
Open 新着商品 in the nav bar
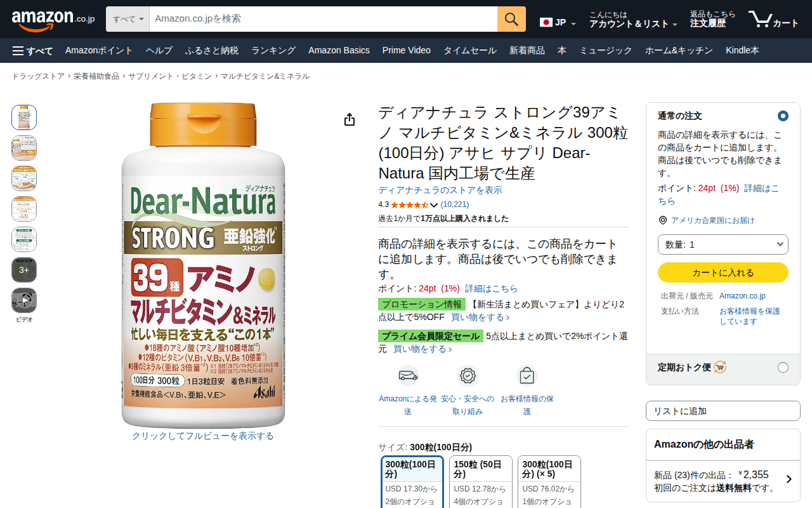tap(527, 51)
